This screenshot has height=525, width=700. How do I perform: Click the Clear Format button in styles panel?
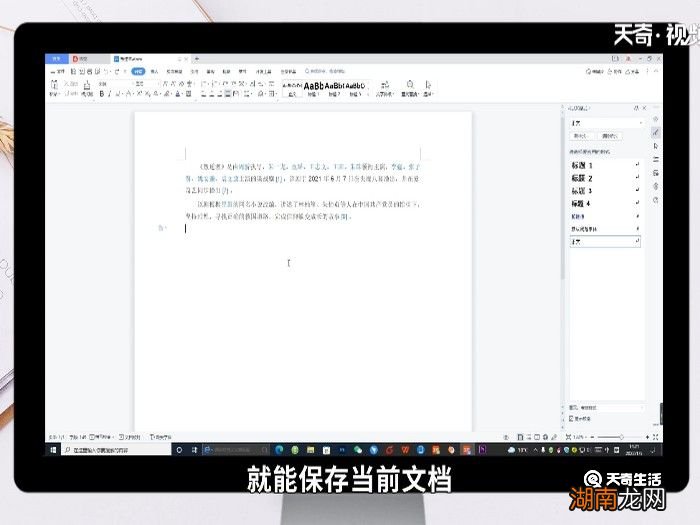[x=609, y=136]
